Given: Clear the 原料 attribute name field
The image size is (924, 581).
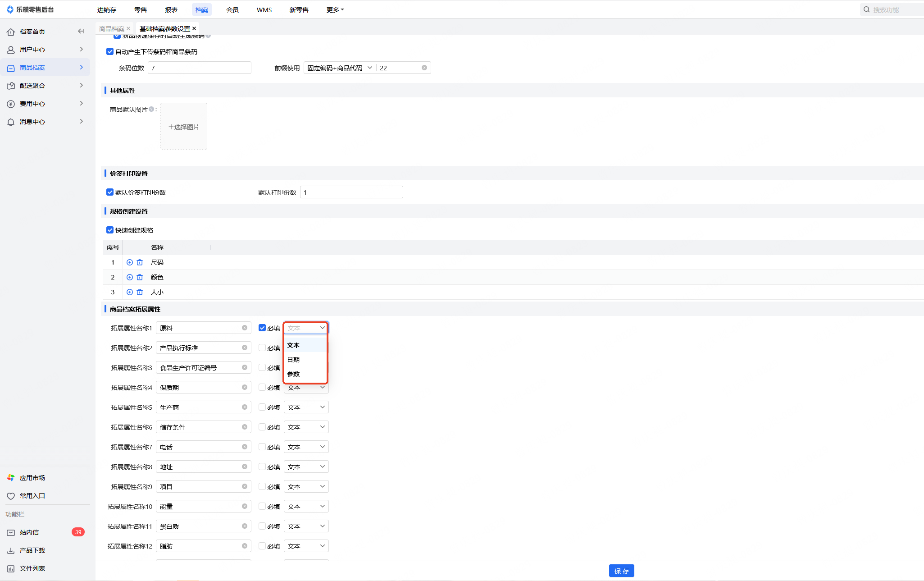Looking at the screenshot, I should tap(244, 328).
